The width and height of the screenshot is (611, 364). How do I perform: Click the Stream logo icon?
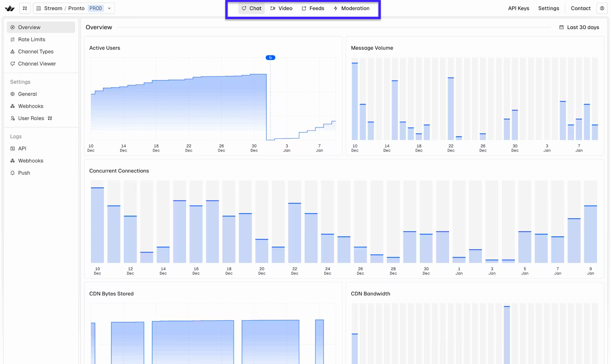[10, 8]
